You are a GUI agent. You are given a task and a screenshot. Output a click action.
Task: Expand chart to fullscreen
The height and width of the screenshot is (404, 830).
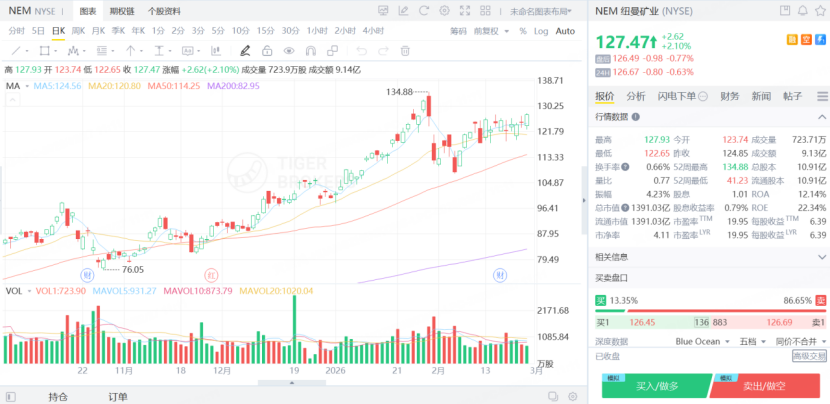pyautogui.click(x=465, y=11)
